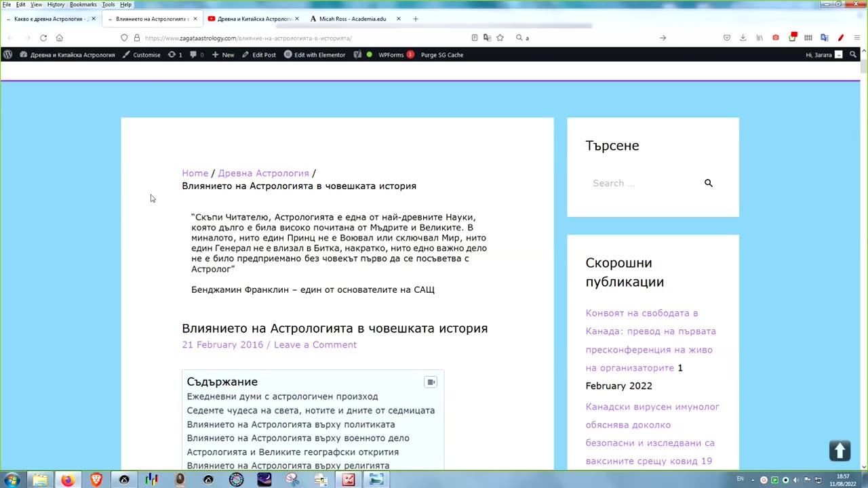Open Yoast SEO admin bar icon
Image resolution: width=868 pixels, height=488 pixels.
coord(357,55)
